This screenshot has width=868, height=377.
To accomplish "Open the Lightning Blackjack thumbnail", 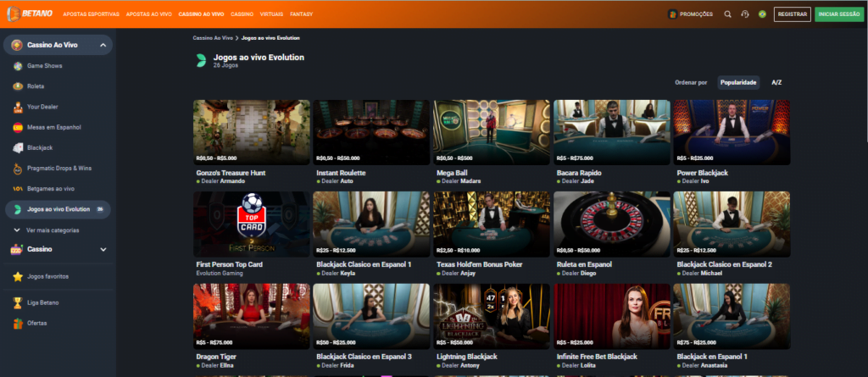I will (492, 316).
